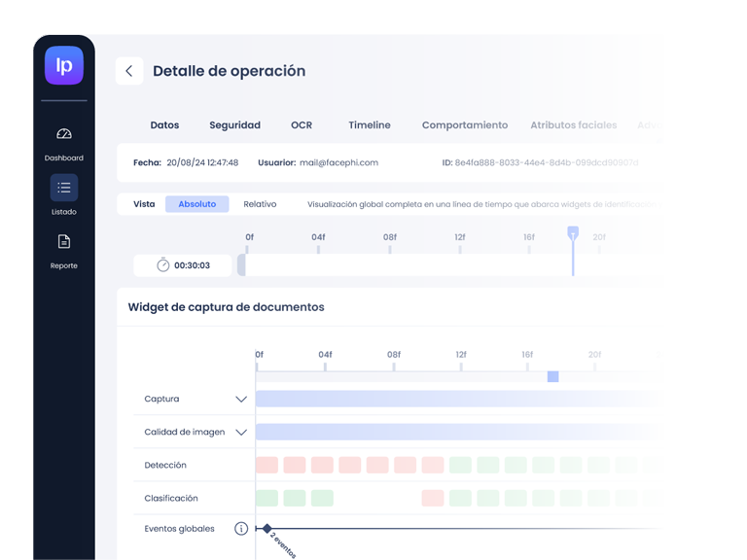
Task: Expand the Captura row chevron
Action: [241, 399]
